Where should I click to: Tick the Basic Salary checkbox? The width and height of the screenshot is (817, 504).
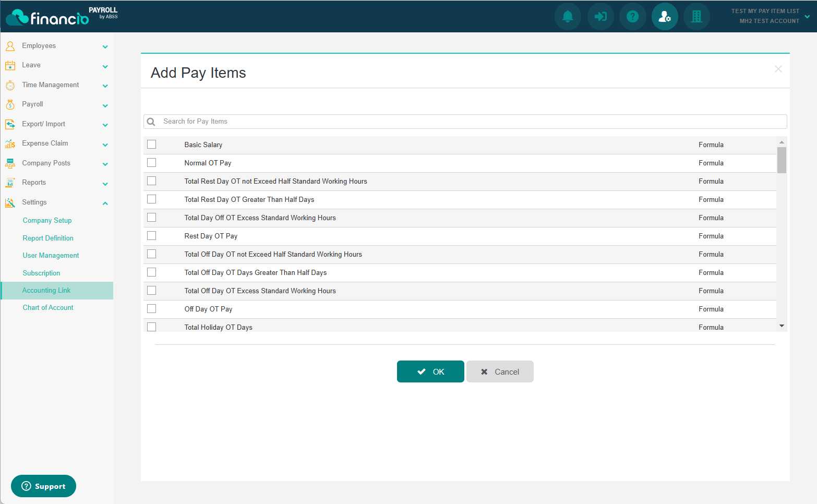[x=152, y=145]
